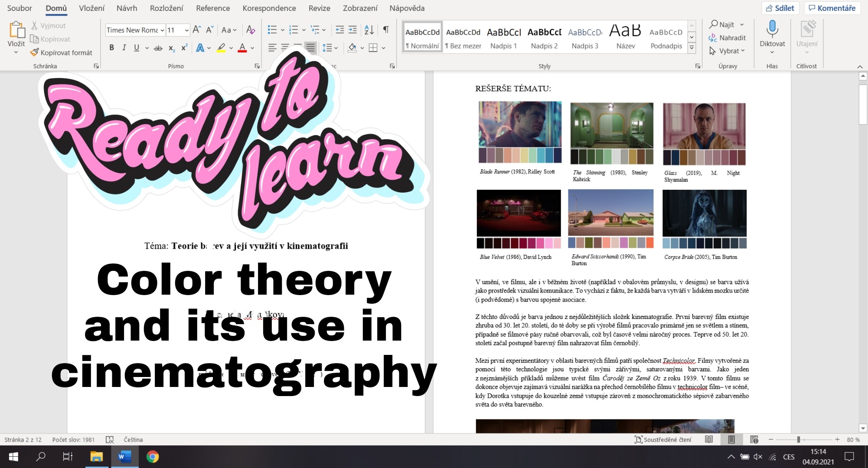
Task: Switch to the Revize tab
Action: tap(319, 8)
